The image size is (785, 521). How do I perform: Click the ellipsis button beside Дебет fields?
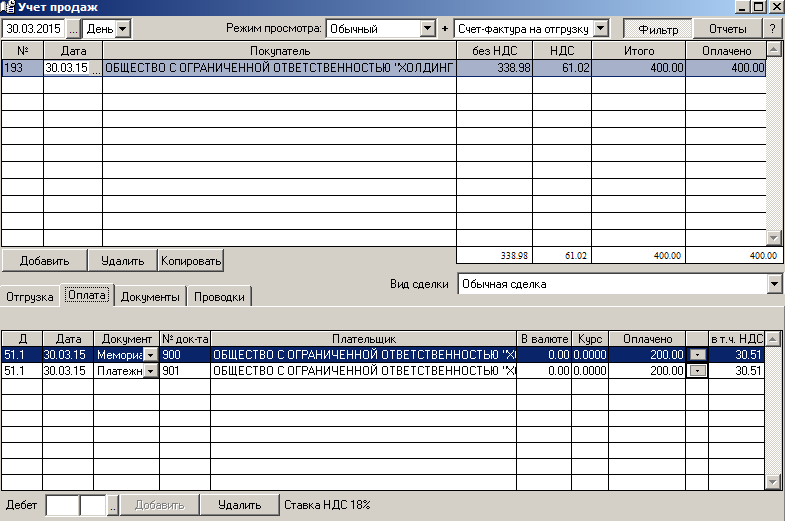(x=113, y=506)
